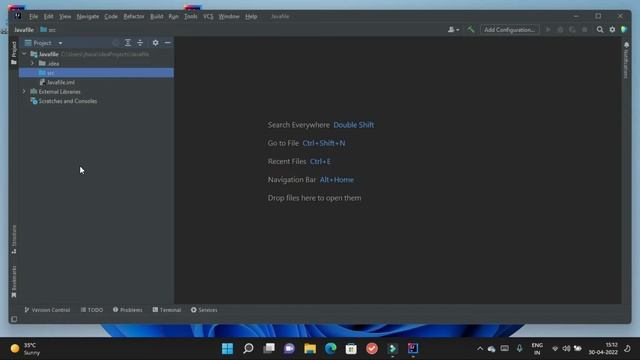The width and height of the screenshot is (640, 360).
Task: Click the Run play icon
Action: click(548, 30)
